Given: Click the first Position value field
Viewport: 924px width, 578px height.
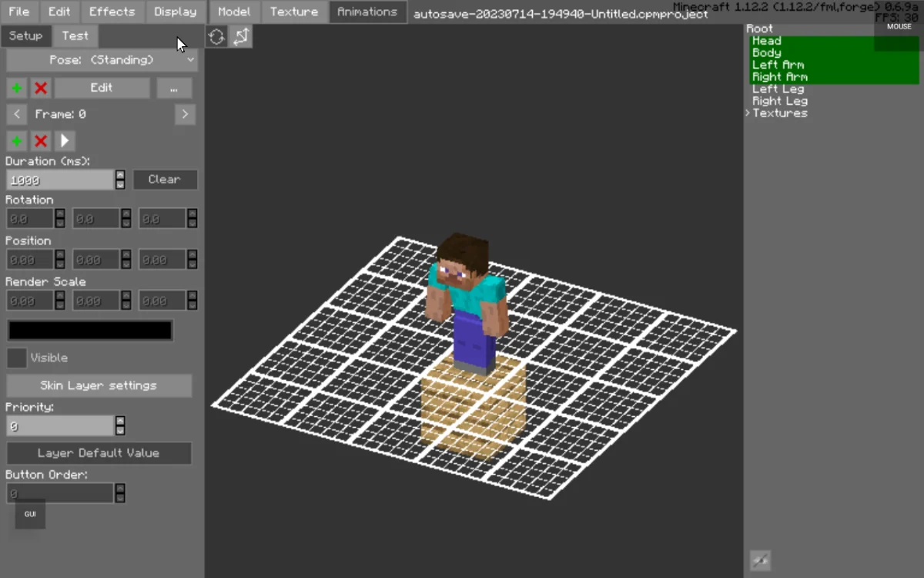Looking at the screenshot, I should tap(31, 260).
